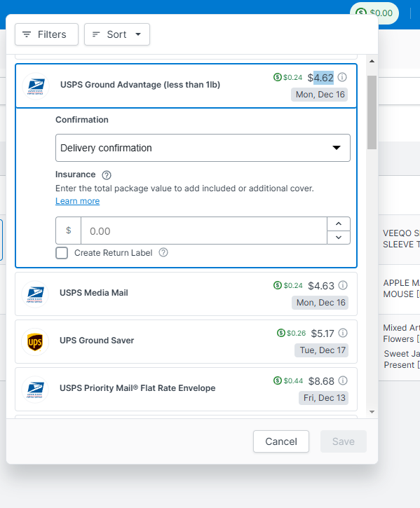Enable the Create Return Label checkbox

point(62,253)
